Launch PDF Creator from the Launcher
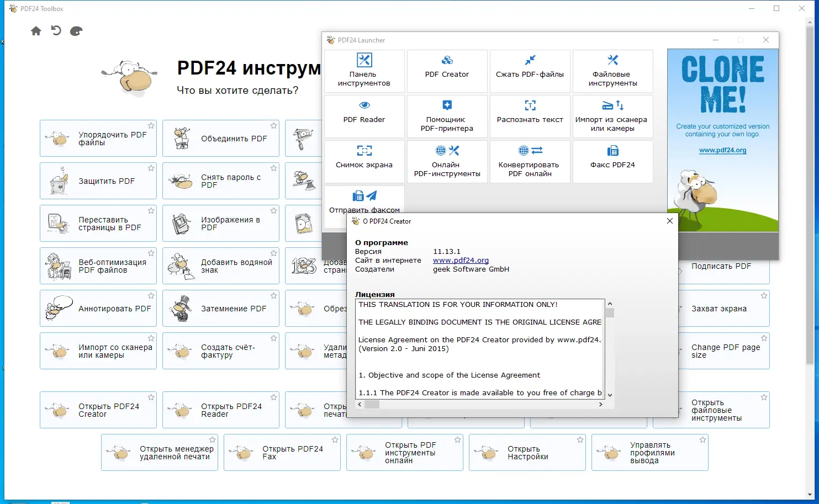 click(447, 71)
